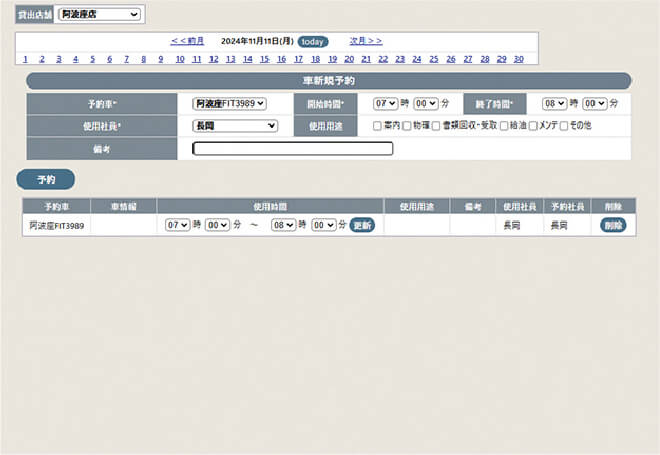Check the その他 usage checkbox
Image resolution: width=660 pixels, height=455 pixels.
[x=564, y=126]
